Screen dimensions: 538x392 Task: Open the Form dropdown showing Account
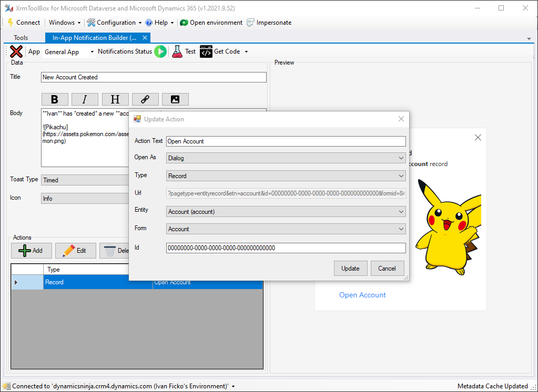pyautogui.click(x=286, y=229)
